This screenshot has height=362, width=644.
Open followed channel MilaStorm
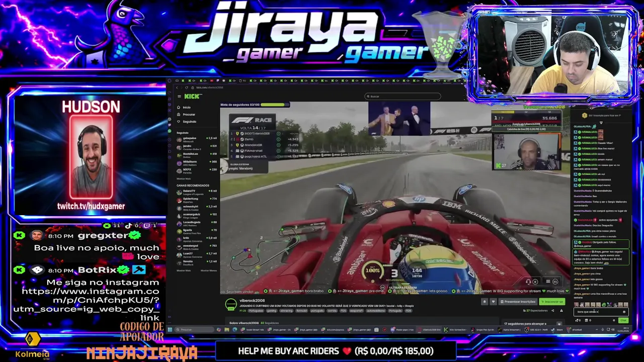[x=197, y=163]
